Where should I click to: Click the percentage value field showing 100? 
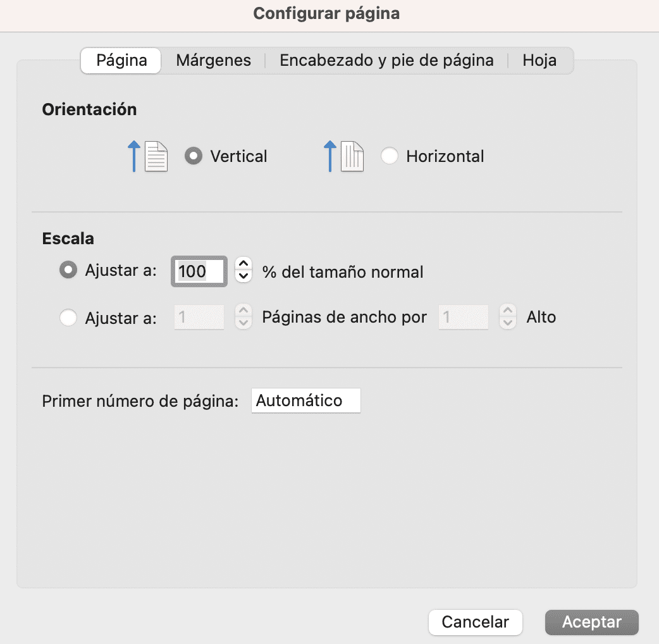pyautogui.click(x=199, y=271)
